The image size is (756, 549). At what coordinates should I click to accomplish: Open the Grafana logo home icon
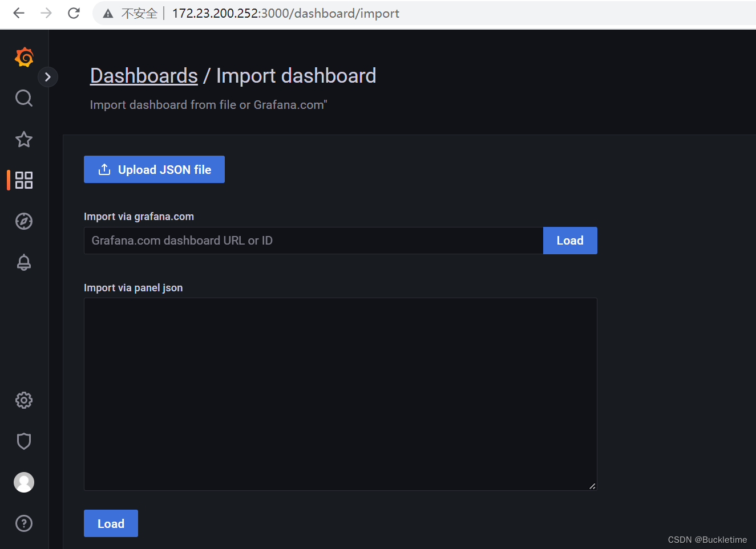(24, 57)
